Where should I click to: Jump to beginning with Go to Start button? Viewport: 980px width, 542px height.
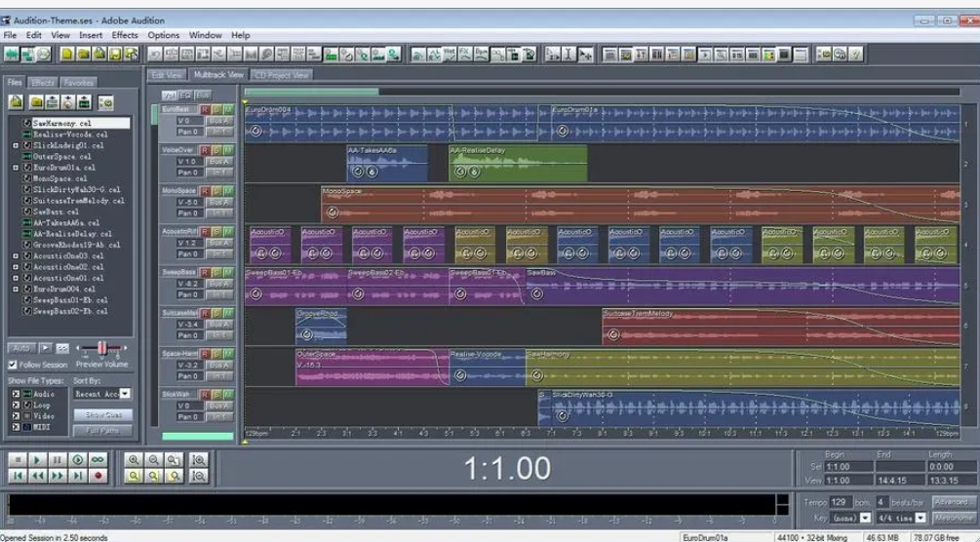(x=18, y=476)
